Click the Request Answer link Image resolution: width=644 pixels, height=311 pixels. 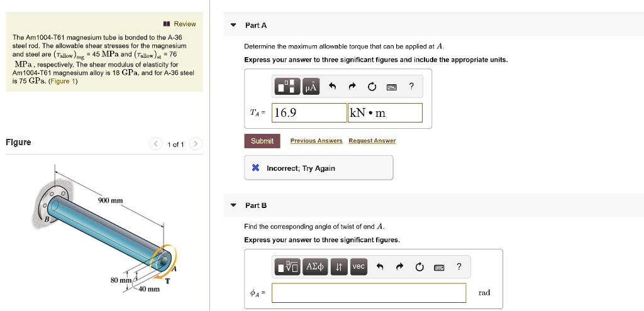point(372,141)
